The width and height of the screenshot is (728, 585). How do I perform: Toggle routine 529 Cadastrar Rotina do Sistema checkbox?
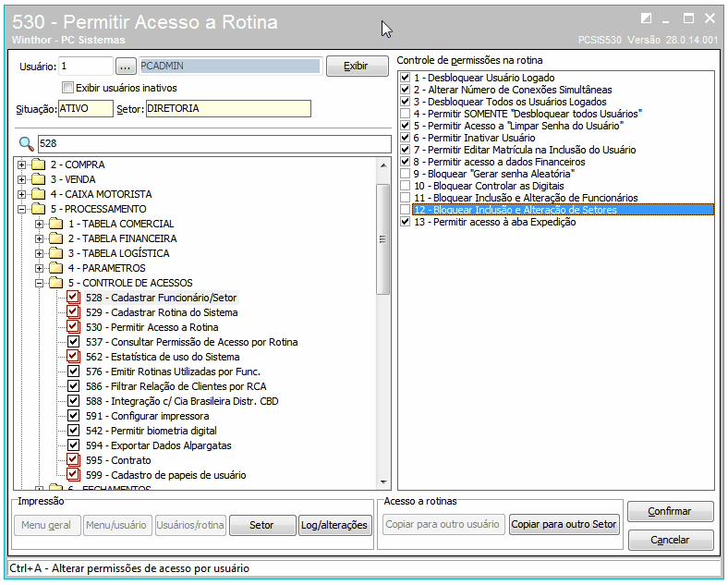tap(73, 312)
